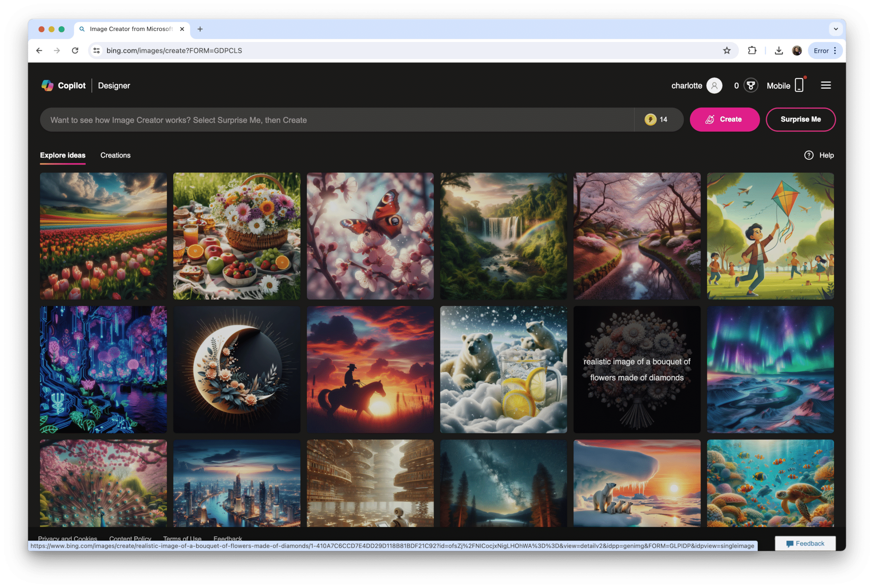
Task: Open the Terms of Use footer link
Action: click(x=182, y=538)
